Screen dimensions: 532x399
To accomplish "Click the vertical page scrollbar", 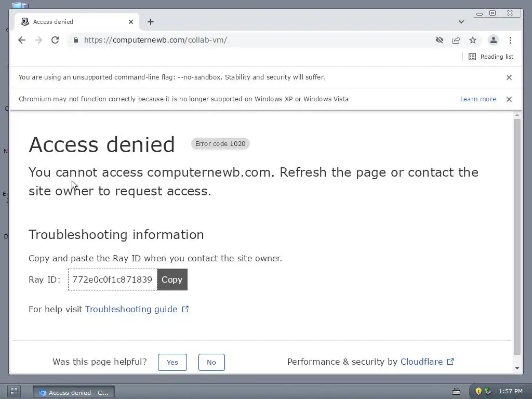I will pos(517,236).
